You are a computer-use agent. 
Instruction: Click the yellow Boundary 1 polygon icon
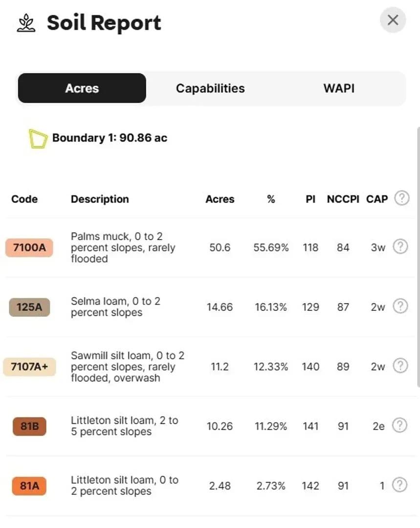[x=38, y=138]
